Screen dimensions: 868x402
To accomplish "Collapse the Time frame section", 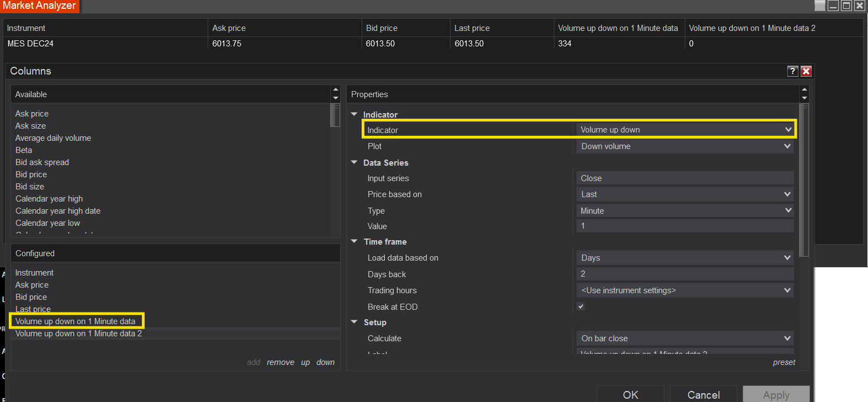I will tap(354, 241).
